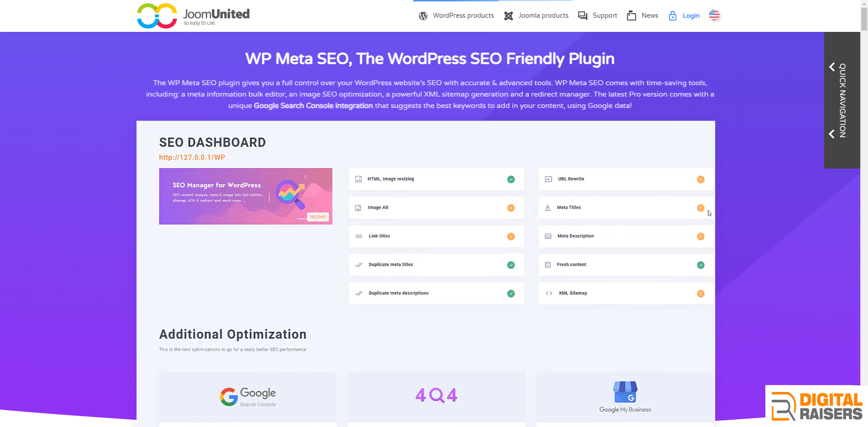
Task: Click the Login link
Action: coord(691,15)
